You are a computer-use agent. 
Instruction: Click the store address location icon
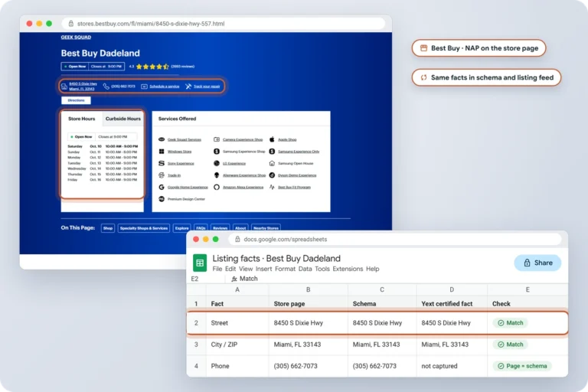pyautogui.click(x=64, y=87)
